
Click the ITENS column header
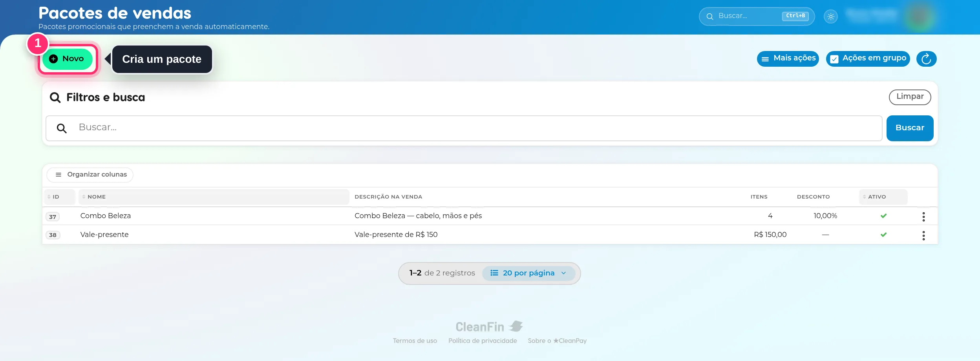[x=759, y=197]
